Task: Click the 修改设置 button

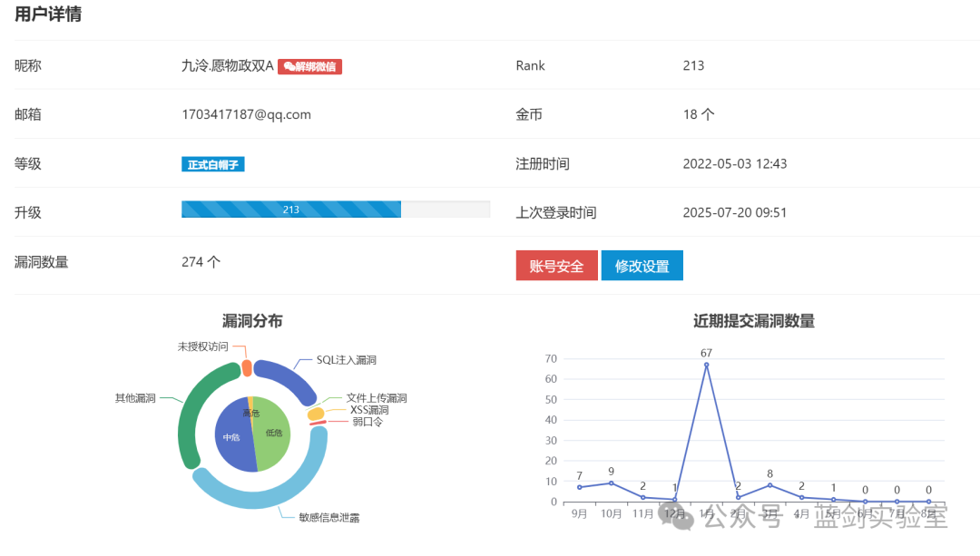Action: pyautogui.click(x=642, y=266)
